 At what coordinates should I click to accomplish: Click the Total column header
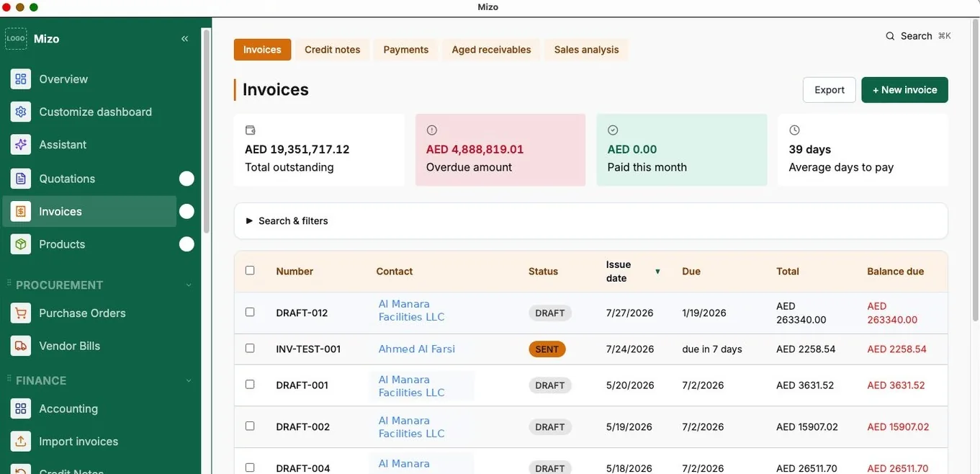[788, 272]
